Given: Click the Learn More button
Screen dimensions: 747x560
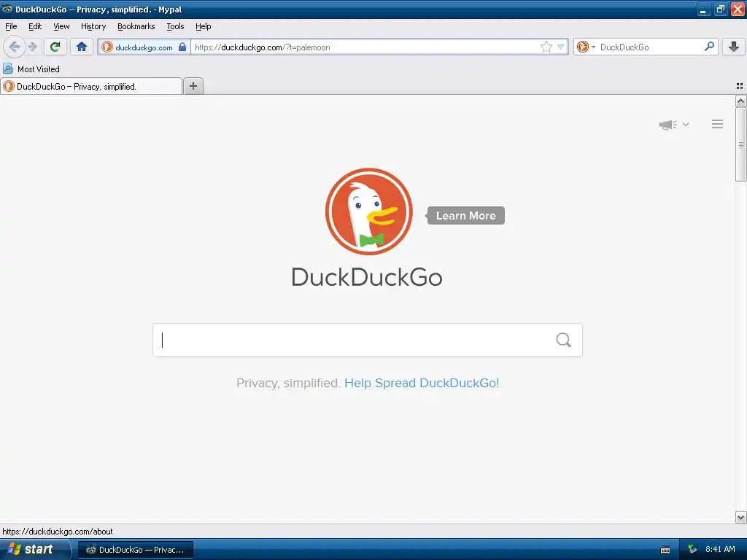Looking at the screenshot, I should point(465,216).
